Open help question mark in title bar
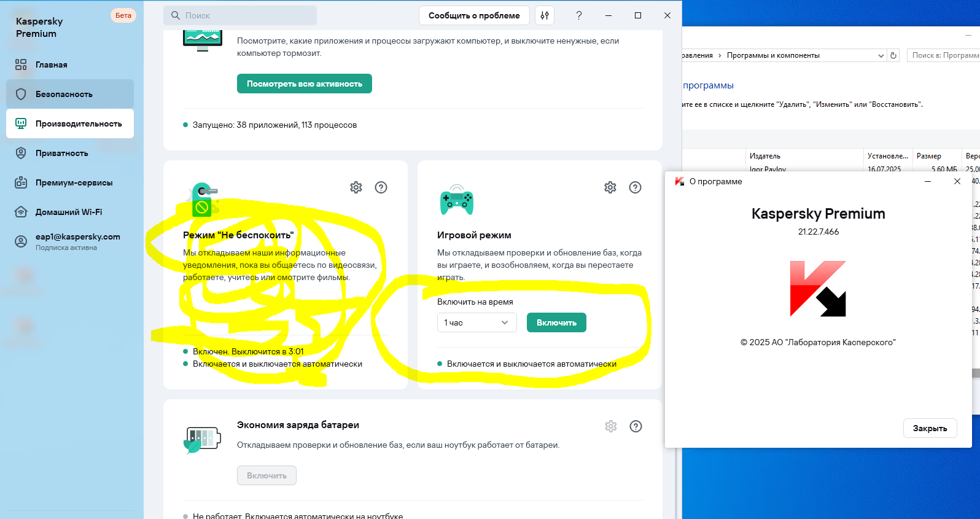 pos(578,15)
